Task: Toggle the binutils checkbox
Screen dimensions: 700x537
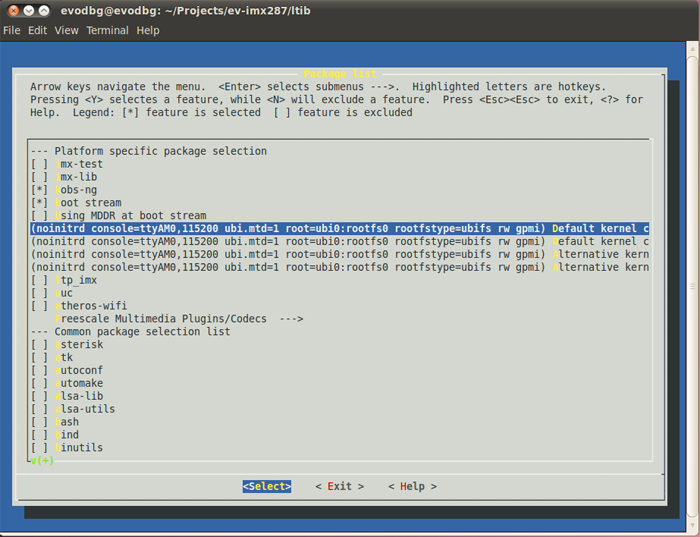Action: [40, 448]
